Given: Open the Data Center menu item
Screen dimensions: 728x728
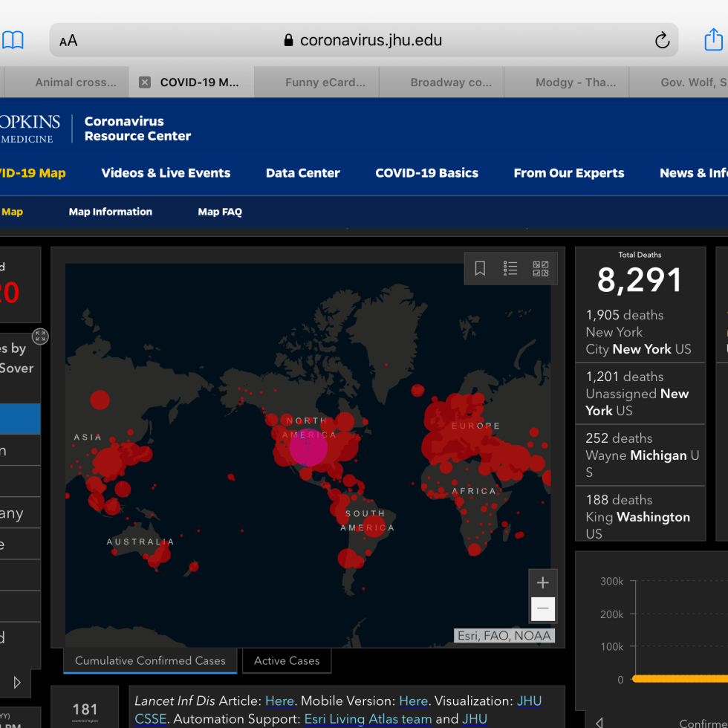Looking at the screenshot, I should click(302, 173).
